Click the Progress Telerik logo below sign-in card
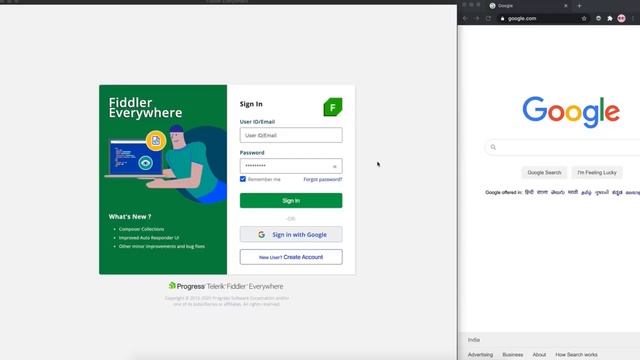Screen dimensions: 640x360 (x=226, y=286)
